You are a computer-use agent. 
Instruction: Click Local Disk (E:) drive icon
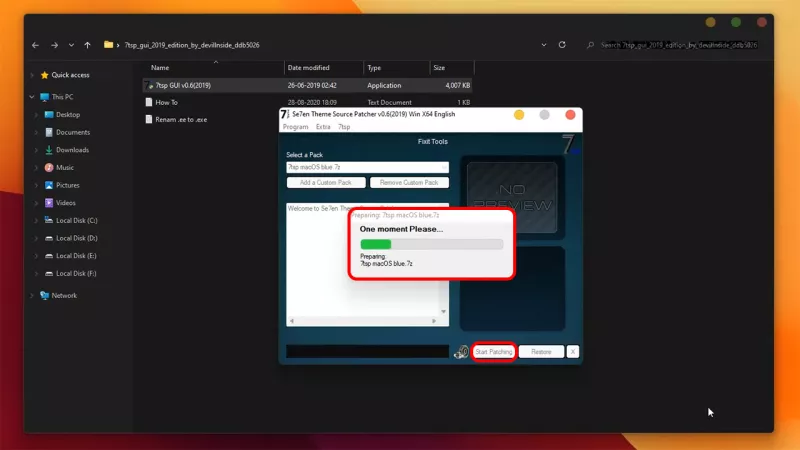coord(49,256)
